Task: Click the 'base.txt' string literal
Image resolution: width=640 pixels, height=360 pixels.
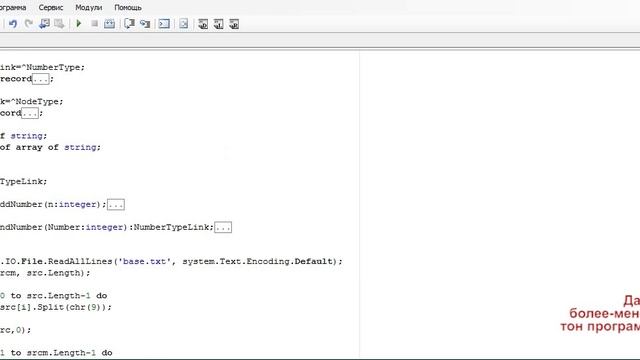Action: point(145,261)
